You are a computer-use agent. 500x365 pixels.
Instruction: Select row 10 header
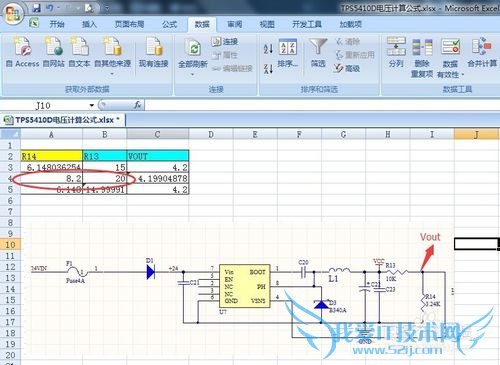click(x=10, y=244)
